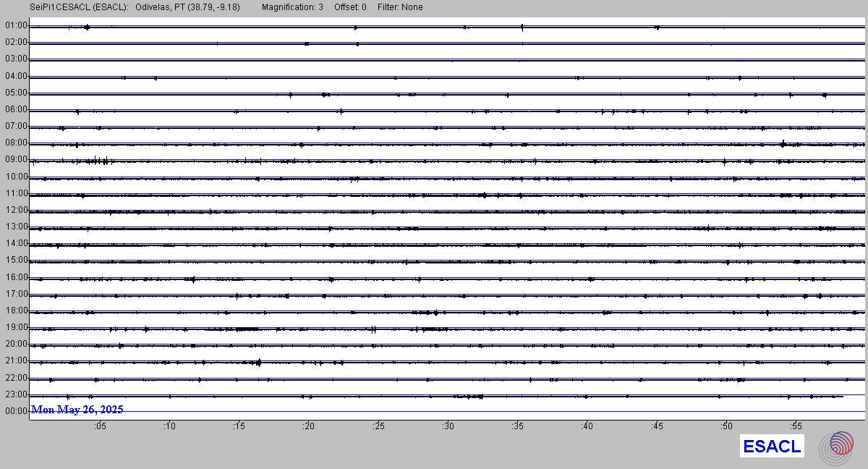Click the :05 minute axis label
The image size is (868, 469).
click(x=99, y=426)
